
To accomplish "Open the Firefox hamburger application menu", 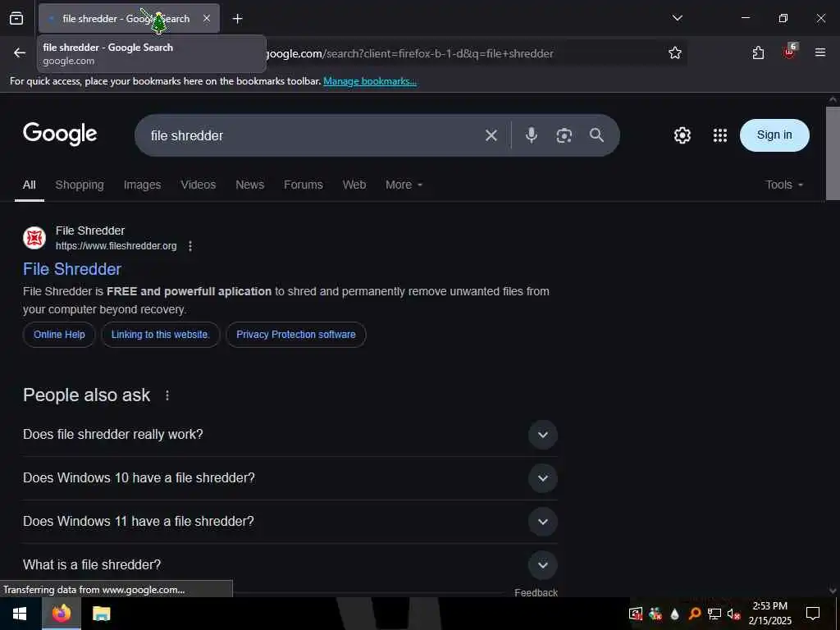I will [820, 52].
